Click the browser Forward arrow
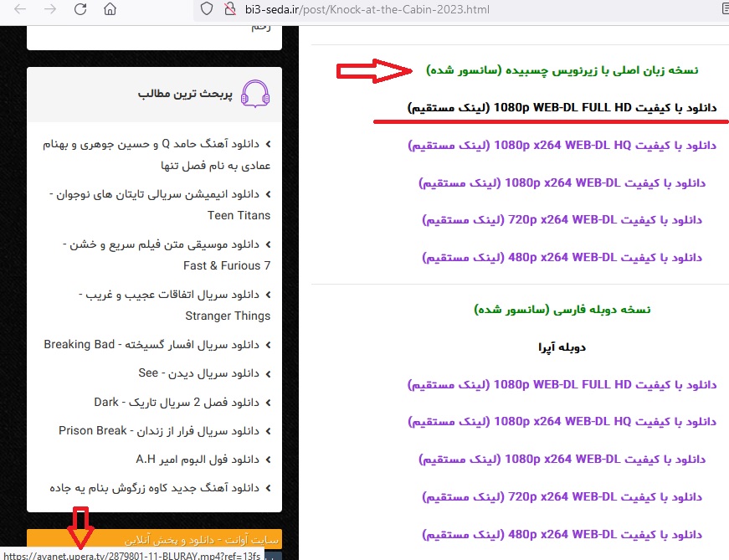Screen dimensions: 729x560 50,9
